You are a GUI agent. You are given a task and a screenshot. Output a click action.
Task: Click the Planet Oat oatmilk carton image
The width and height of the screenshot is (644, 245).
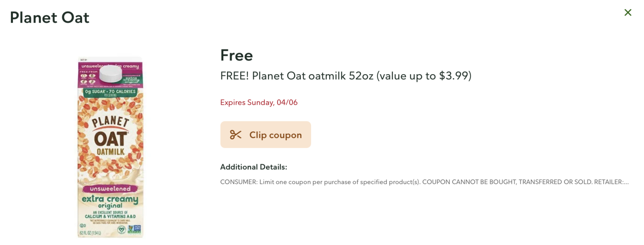click(x=109, y=145)
